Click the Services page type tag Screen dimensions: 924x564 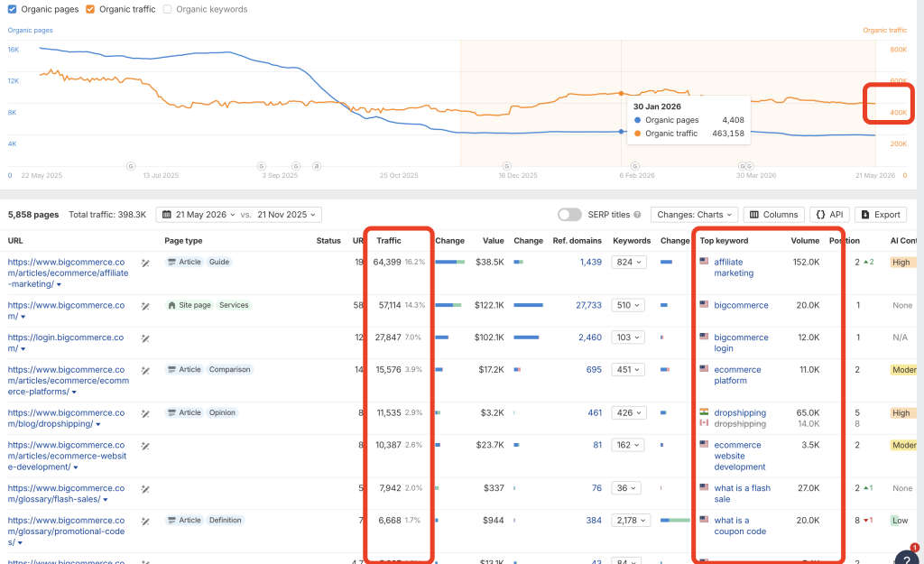point(234,305)
